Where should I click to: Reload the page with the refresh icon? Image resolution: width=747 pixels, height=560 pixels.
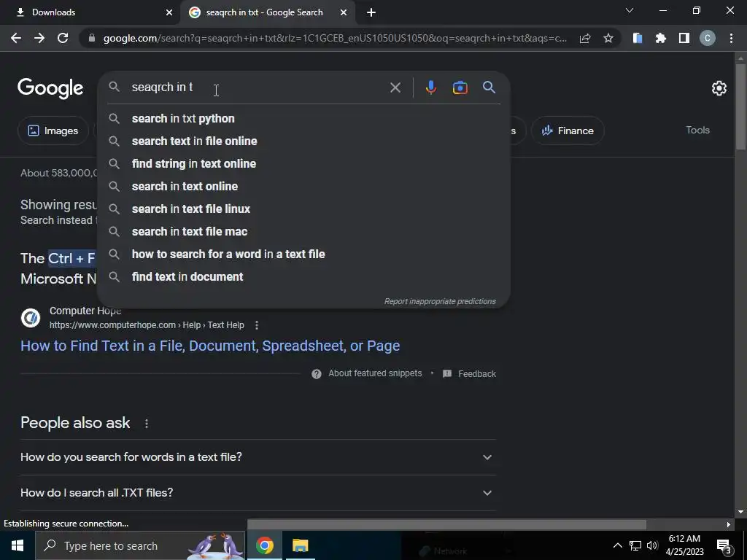[x=63, y=38]
